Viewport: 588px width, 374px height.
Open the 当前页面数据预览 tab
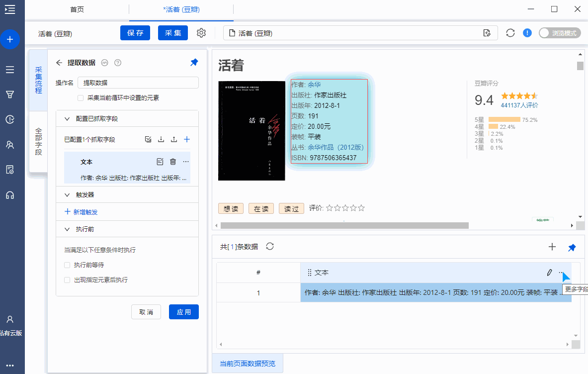248,364
